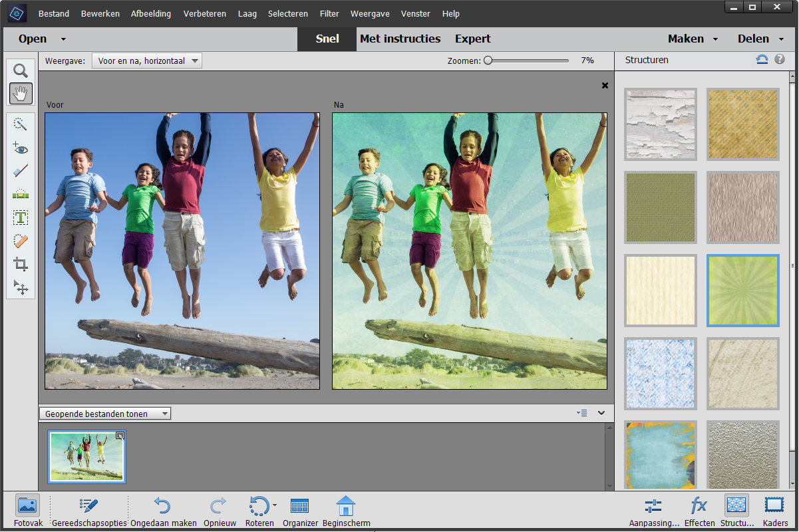The width and height of the screenshot is (799, 532).
Task: Open the Filter menu
Action: [x=329, y=13]
